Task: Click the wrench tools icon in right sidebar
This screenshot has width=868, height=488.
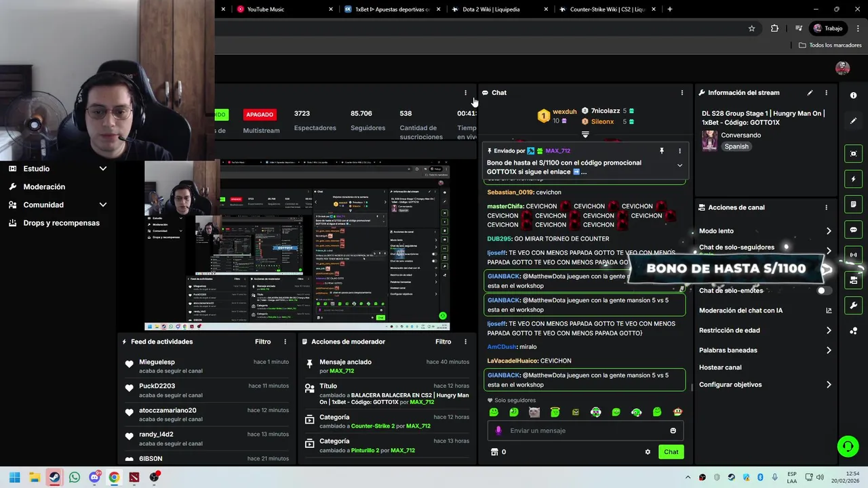Action: pos(853,306)
